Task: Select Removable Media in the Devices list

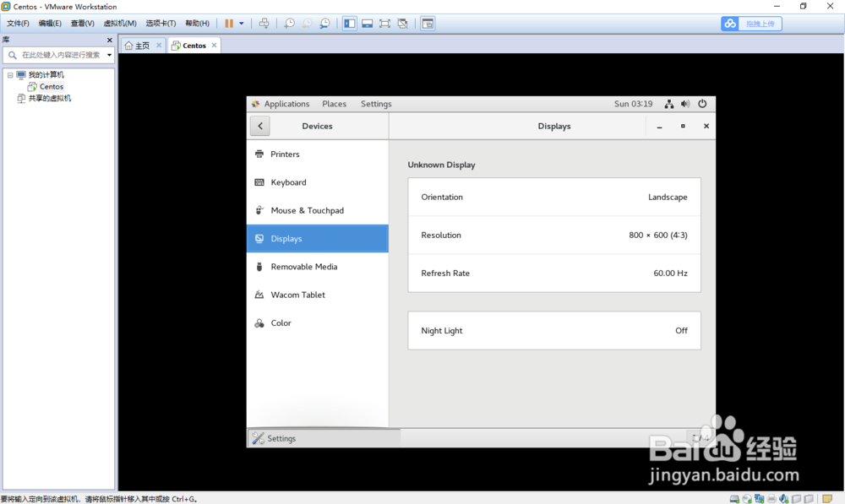Action: point(318,267)
